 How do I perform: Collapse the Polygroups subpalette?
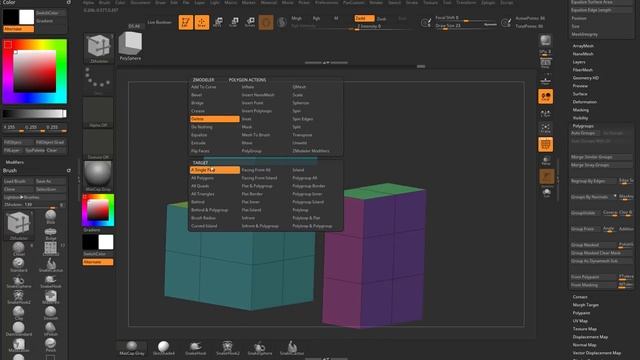point(583,126)
